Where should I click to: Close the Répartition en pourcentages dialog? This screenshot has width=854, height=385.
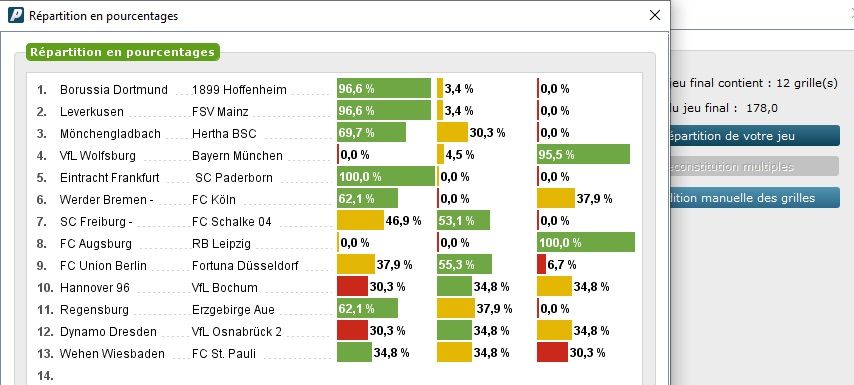pyautogui.click(x=655, y=15)
